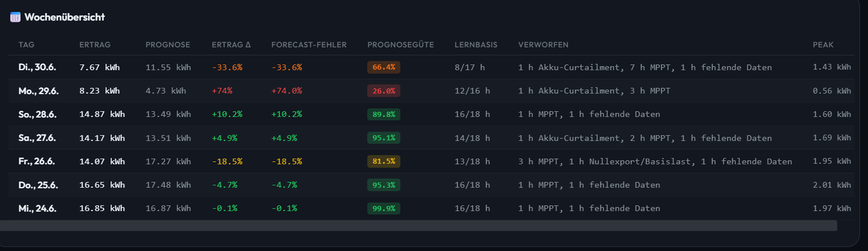Click the 66.4% Prognosegüte badge
Viewport: 868px width, 251px height.
(x=384, y=67)
